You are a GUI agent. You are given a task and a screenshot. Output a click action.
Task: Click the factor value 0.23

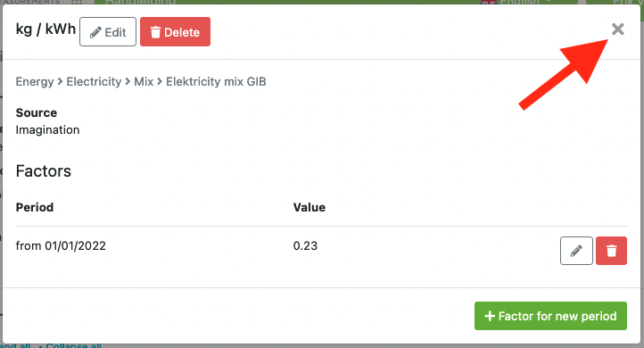305,245
